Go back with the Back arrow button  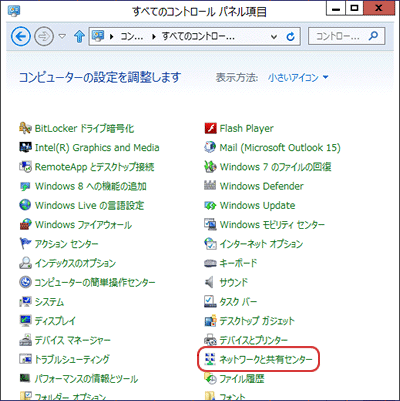point(21,36)
